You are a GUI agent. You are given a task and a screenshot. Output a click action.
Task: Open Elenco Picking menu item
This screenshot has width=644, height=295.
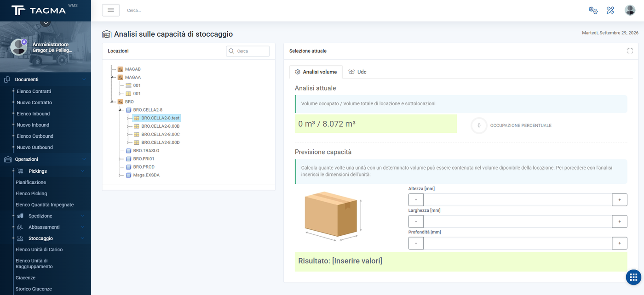[31, 193]
